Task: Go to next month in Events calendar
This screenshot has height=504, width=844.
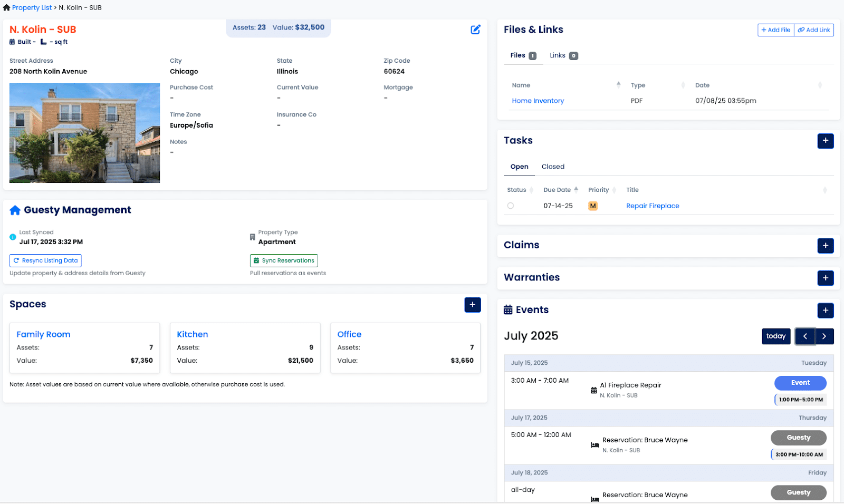Action: [824, 336]
